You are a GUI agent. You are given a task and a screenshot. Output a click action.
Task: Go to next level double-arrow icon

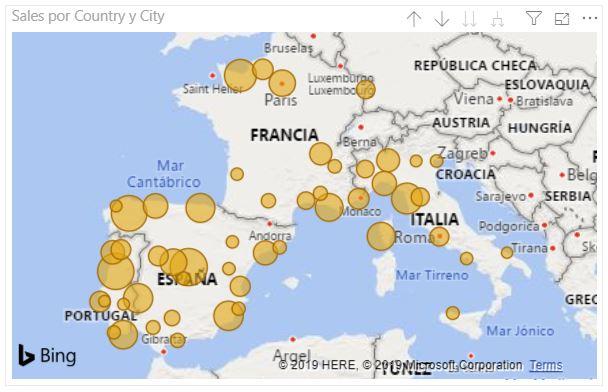click(x=470, y=19)
